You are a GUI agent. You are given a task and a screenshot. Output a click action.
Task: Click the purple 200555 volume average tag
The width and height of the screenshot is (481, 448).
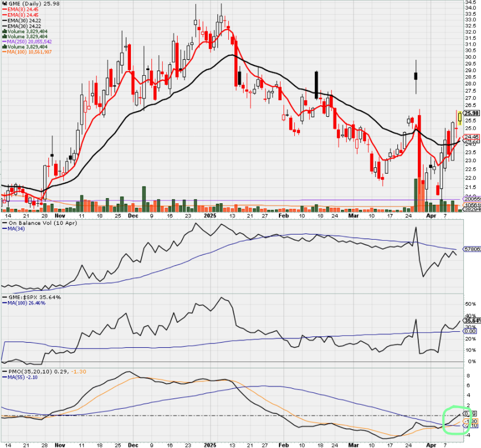(472, 199)
